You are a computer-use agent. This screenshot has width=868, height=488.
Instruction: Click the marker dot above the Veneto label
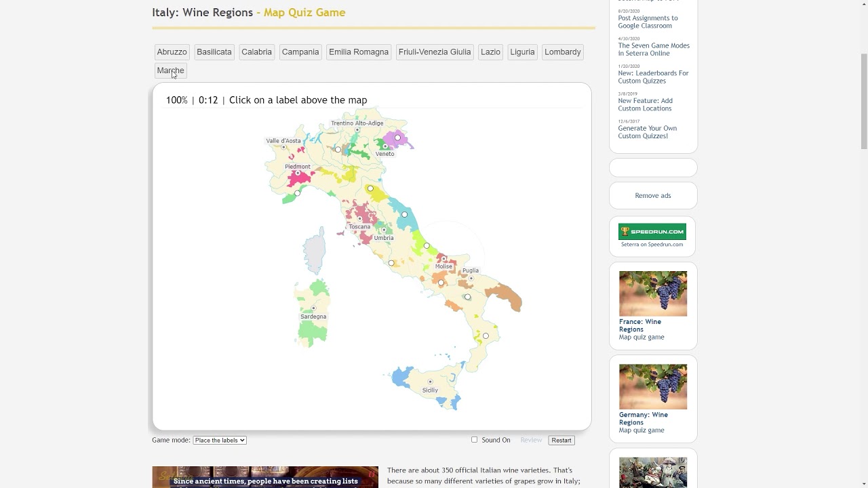[x=385, y=146]
